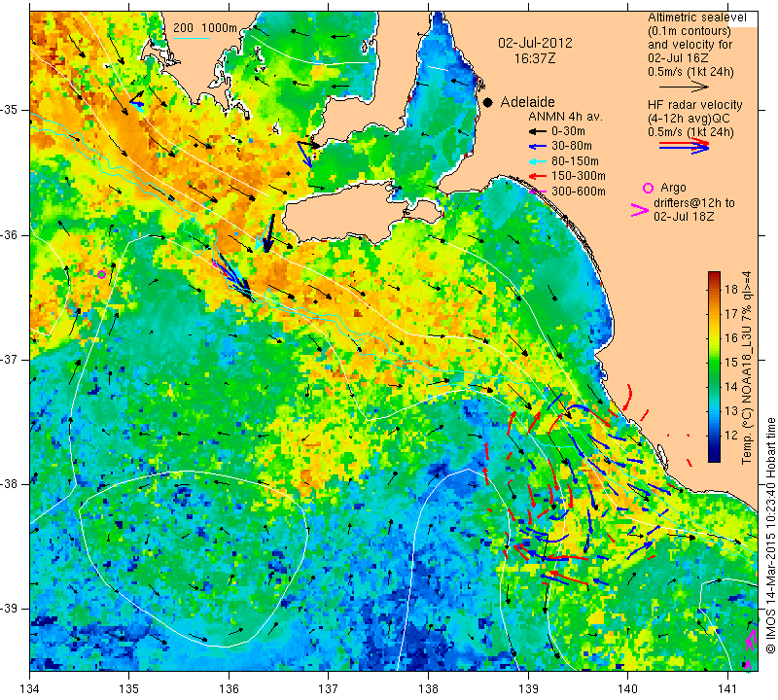The image size is (778, 700).
Task: Click the red 150-300m arrow in ANMN legend
Action: 537,176
